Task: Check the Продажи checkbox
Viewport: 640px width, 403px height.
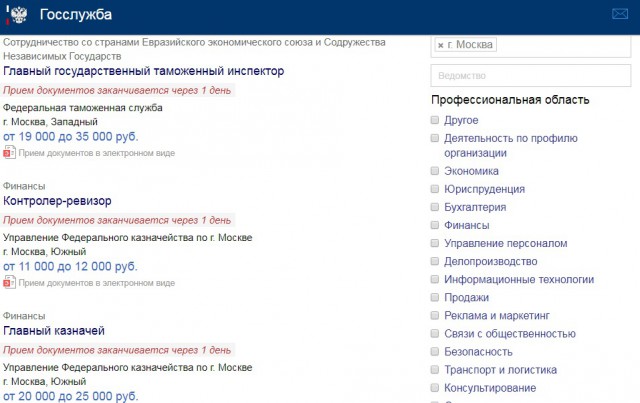Action: coord(435,297)
